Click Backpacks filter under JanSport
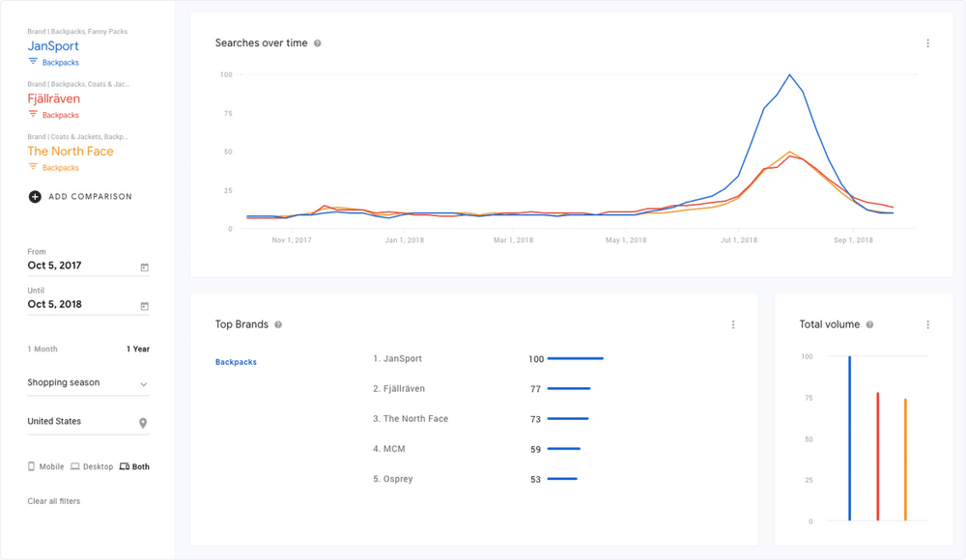The height and width of the screenshot is (560, 966). (60, 62)
